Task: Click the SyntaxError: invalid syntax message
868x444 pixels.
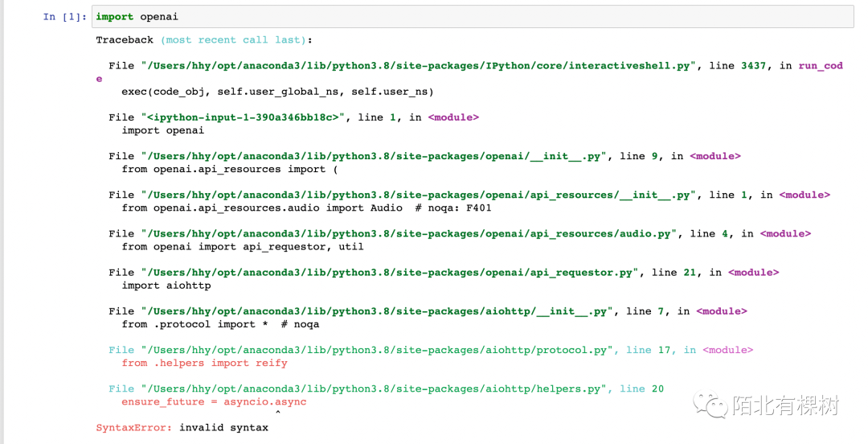Action: (182, 427)
